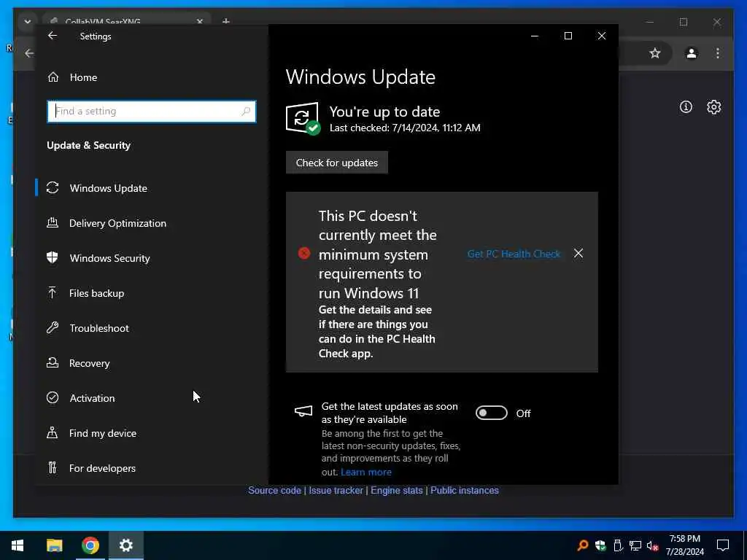This screenshot has height=560, width=747.
Task: Select Windows Update in the sidebar
Action: click(108, 188)
